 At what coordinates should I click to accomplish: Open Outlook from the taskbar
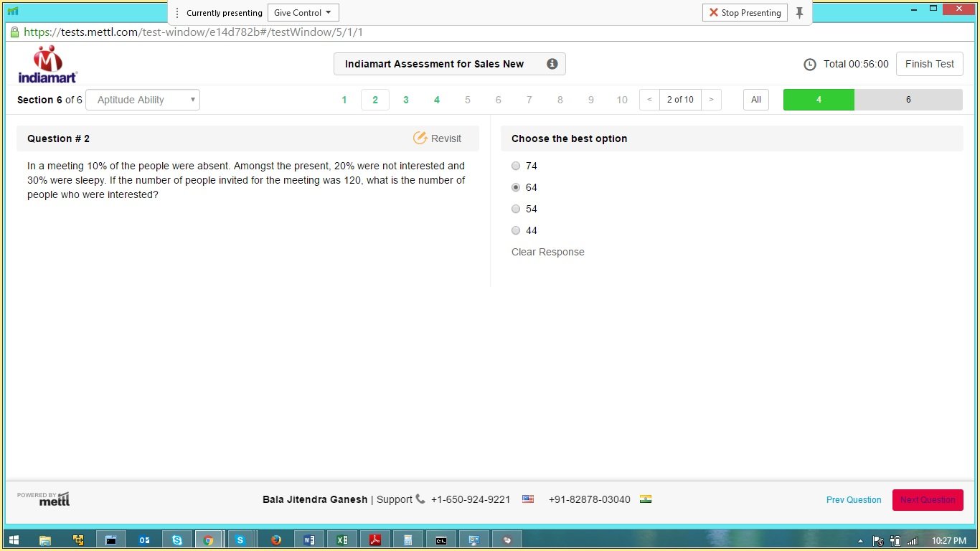tap(144, 540)
